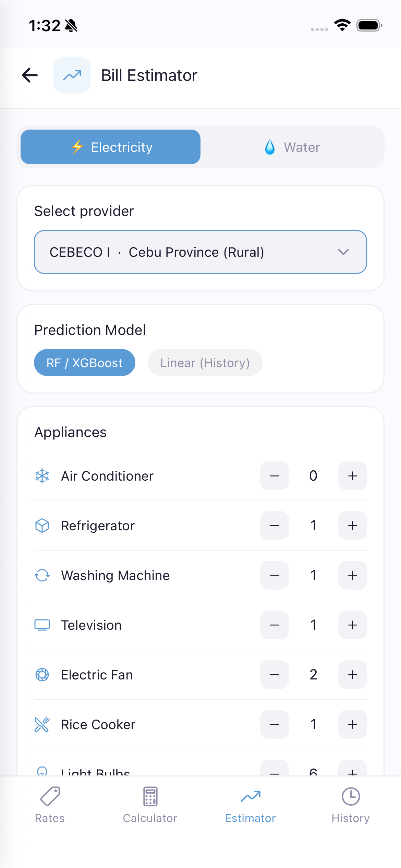This screenshot has width=401, height=868.
Task: Reduce Washing Machine quantity
Action: pyautogui.click(x=274, y=575)
